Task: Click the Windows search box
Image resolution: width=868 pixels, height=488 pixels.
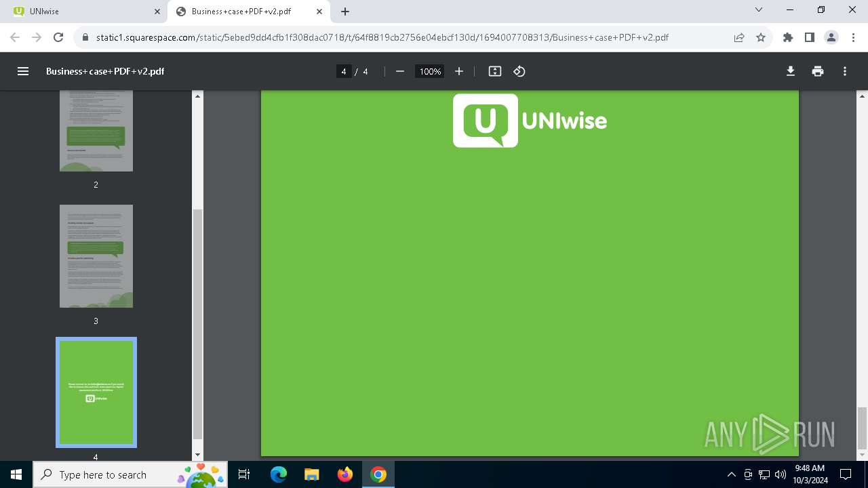Action: pyautogui.click(x=130, y=474)
